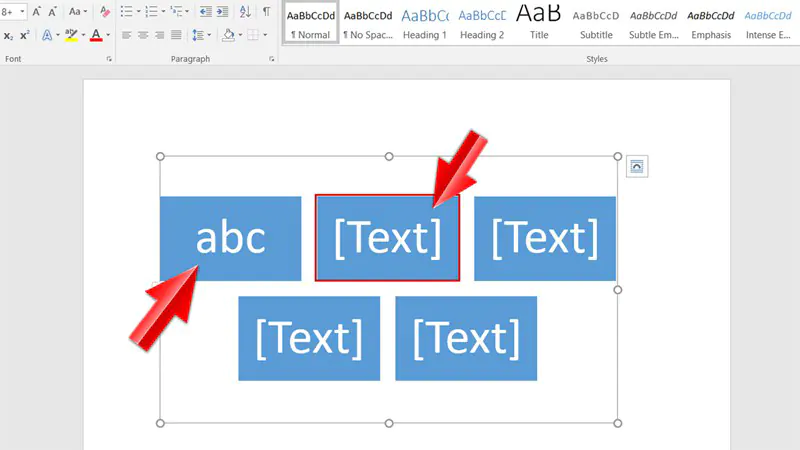Toggle show paragraph marks

tap(266, 11)
